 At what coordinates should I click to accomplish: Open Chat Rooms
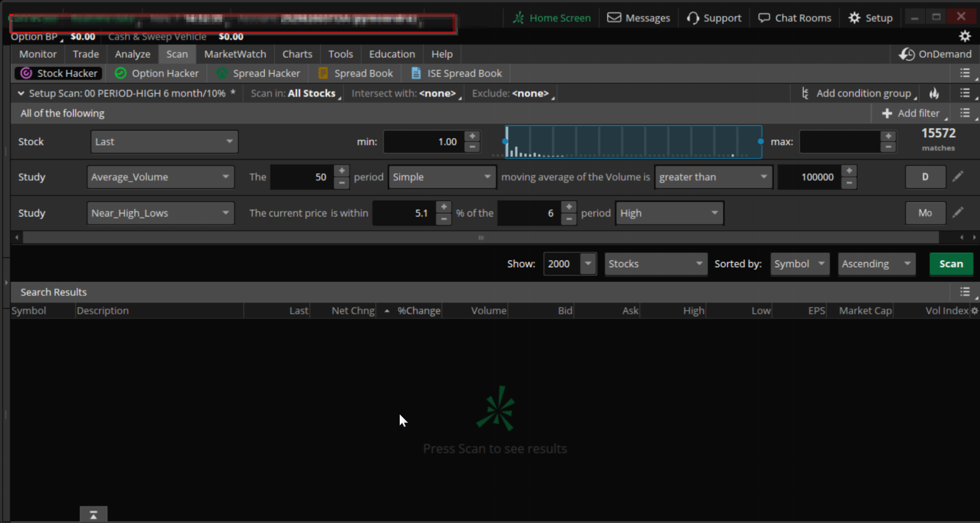[795, 18]
